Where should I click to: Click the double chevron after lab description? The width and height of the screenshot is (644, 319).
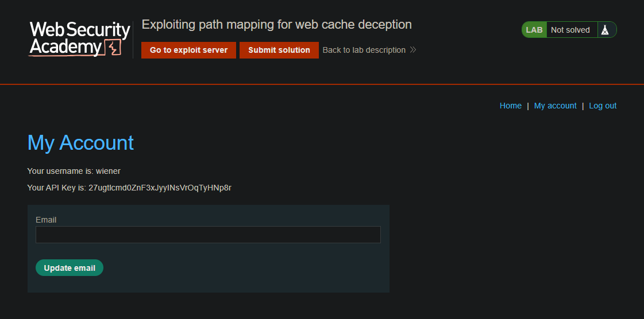(413, 50)
